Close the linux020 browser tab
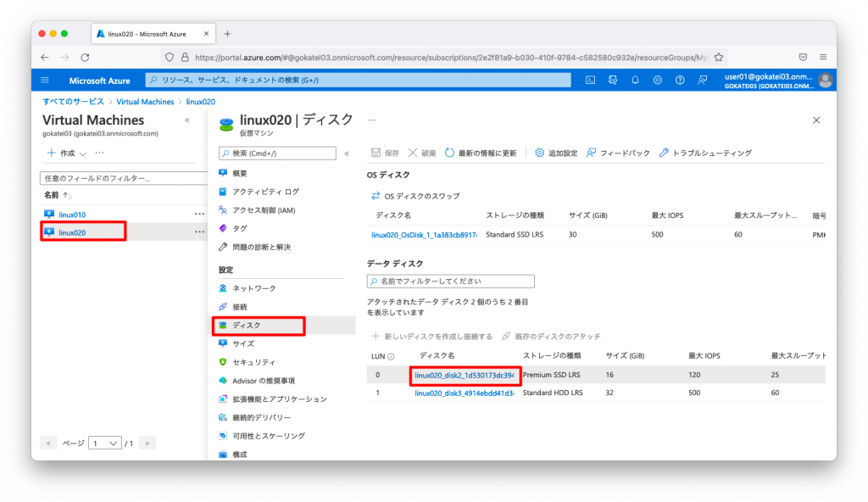868x502 pixels. coord(207,34)
